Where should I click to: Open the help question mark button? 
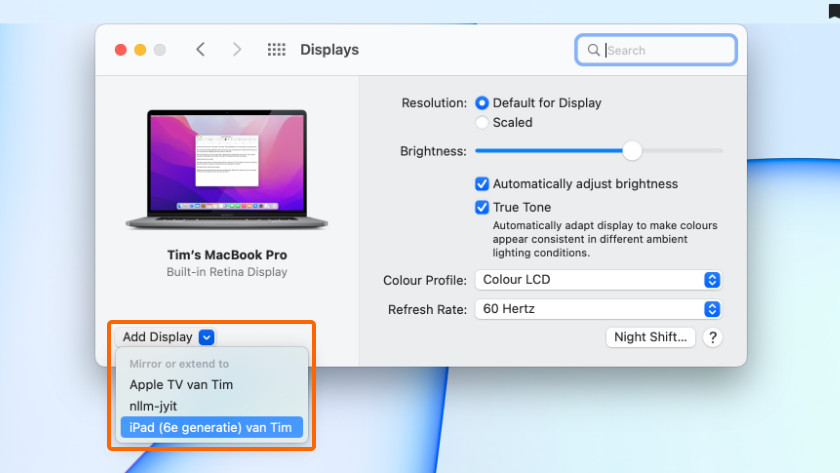coord(712,337)
